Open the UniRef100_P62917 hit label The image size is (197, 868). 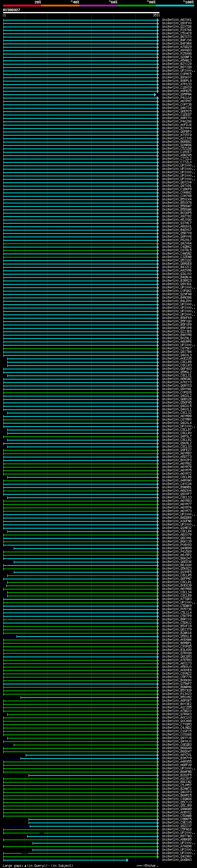pyautogui.click(x=176, y=240)
